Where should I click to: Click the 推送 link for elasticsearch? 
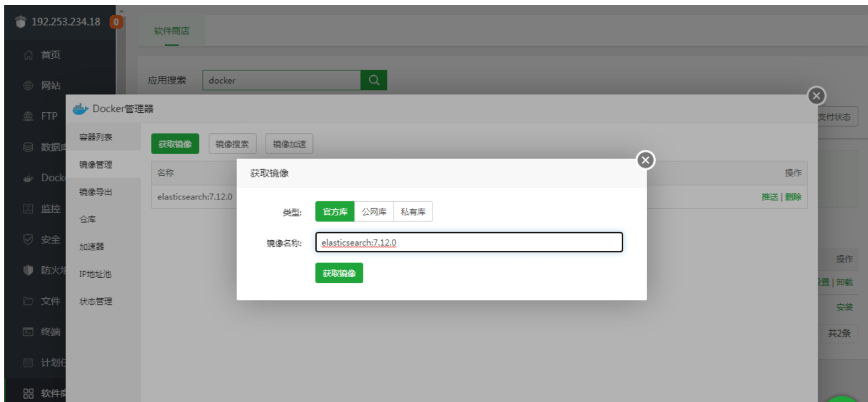pos(770,196)
